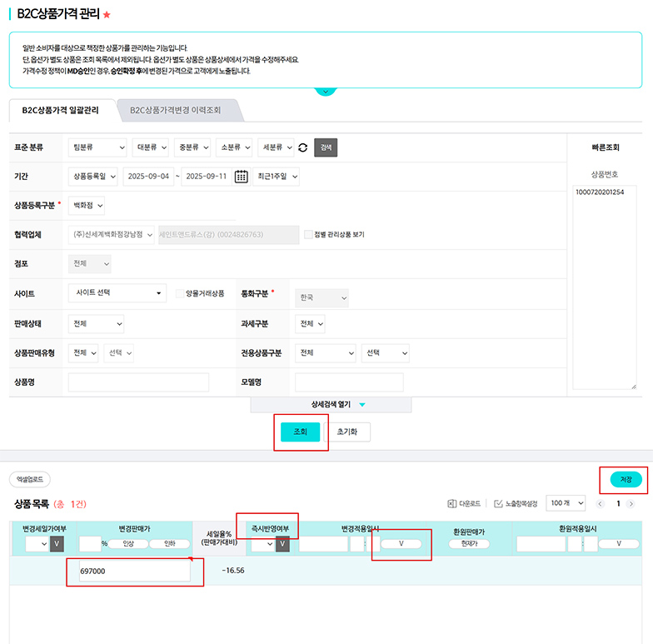Expand the 상품등록구분 백화점 dropdown
The width and height of the screenshot is (653, 644).
(87, 205)
